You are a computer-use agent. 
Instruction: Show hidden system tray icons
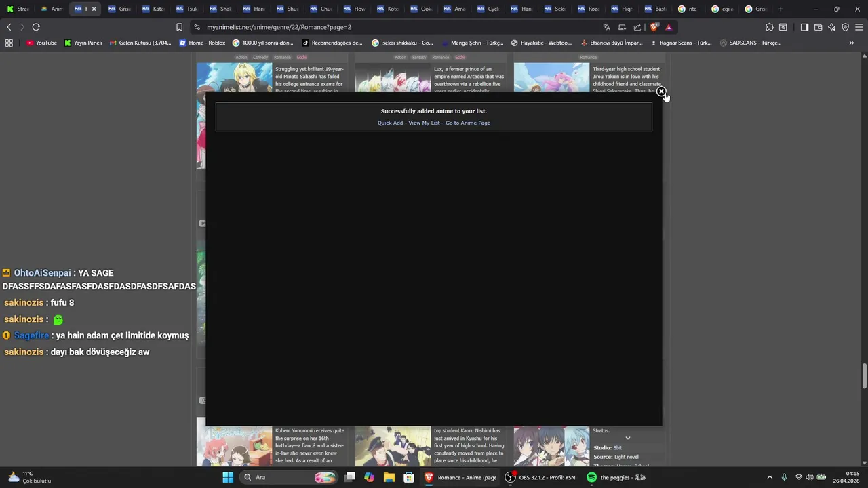[769, 477]
